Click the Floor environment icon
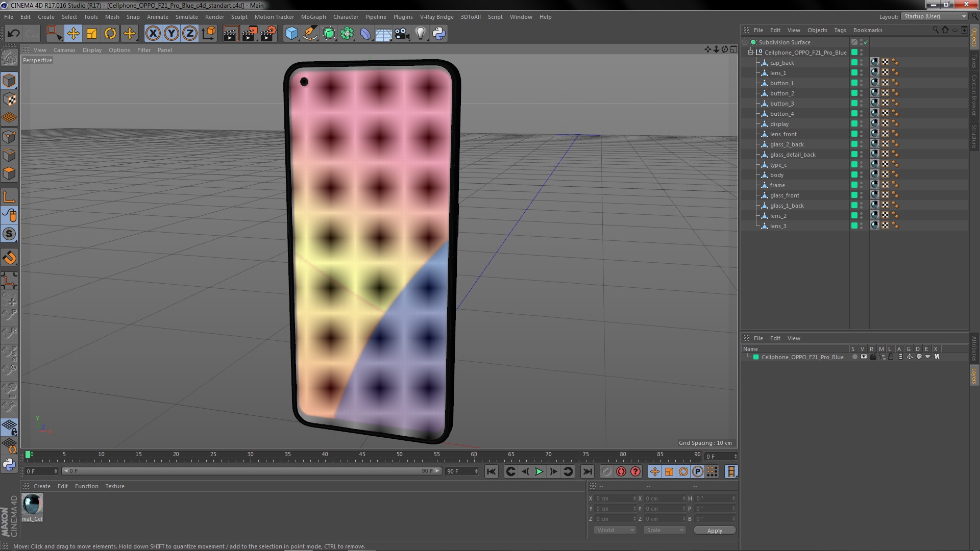Image resolution: width=980 pixels, height=551 pixels. (383, 34)
